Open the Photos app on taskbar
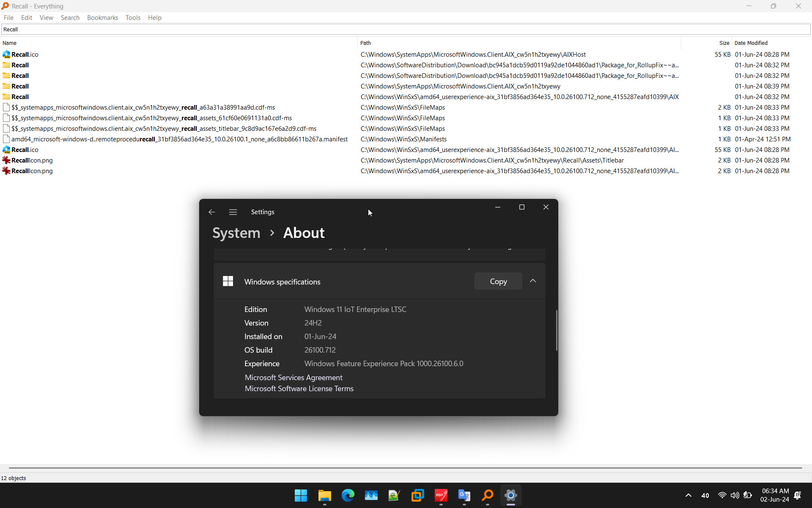812x508 pixels. pyautogui.click(x=371, y=495)
